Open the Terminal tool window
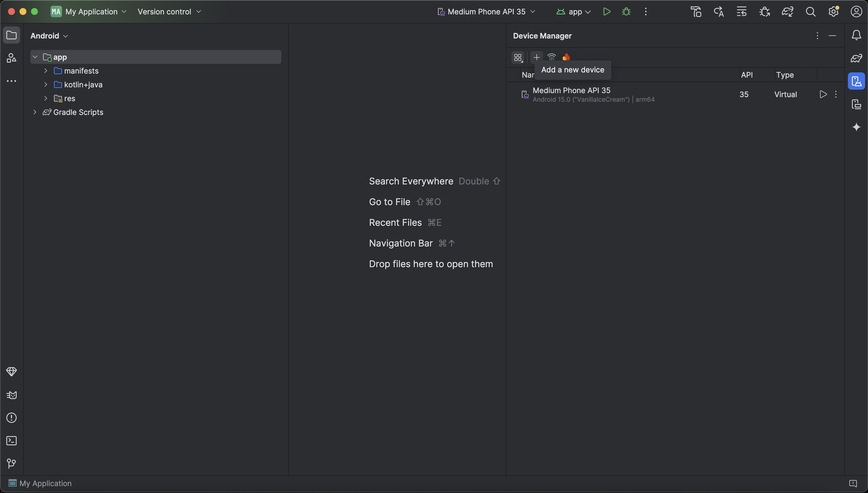This screenshot has width=868, height=493. (x=11, y=440)
